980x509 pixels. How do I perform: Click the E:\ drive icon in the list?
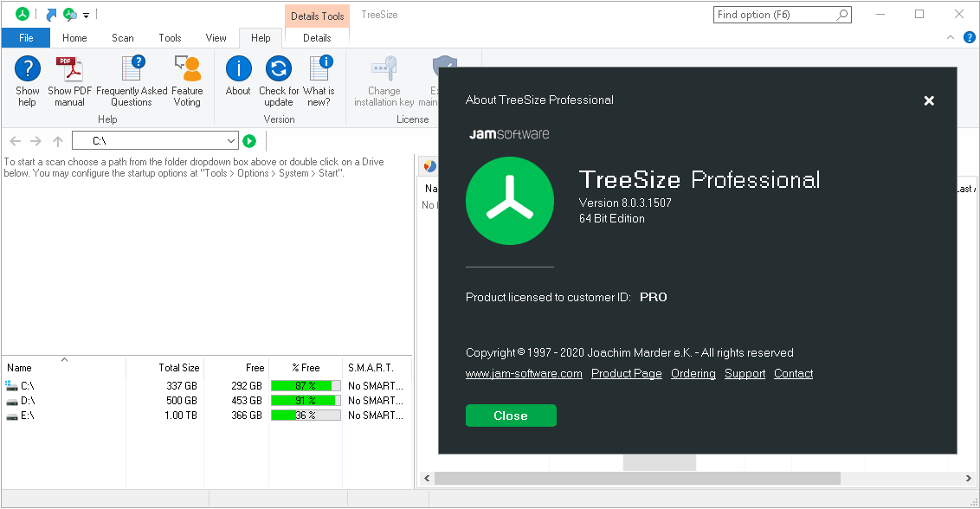[x=12, y=416]
